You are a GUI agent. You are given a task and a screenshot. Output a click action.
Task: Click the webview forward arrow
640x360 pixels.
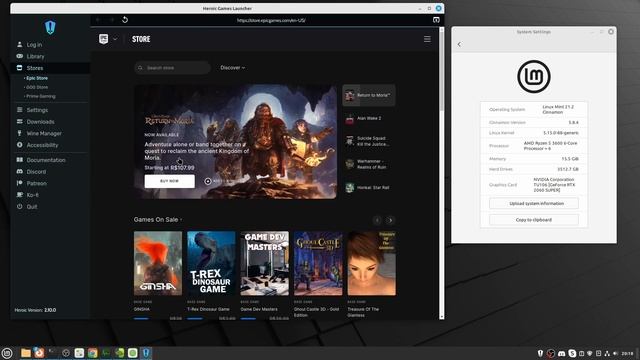pyautogui.click(x=111, y=20)
